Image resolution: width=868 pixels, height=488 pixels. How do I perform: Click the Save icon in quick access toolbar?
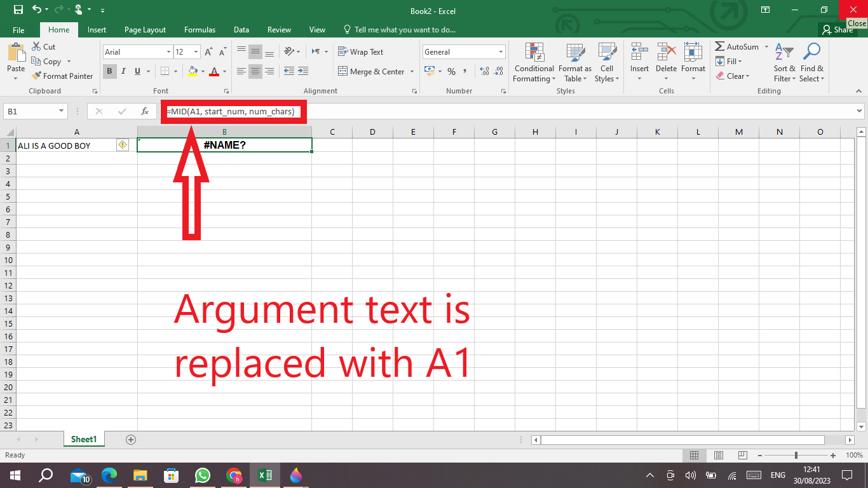click(x=18, y=10)
